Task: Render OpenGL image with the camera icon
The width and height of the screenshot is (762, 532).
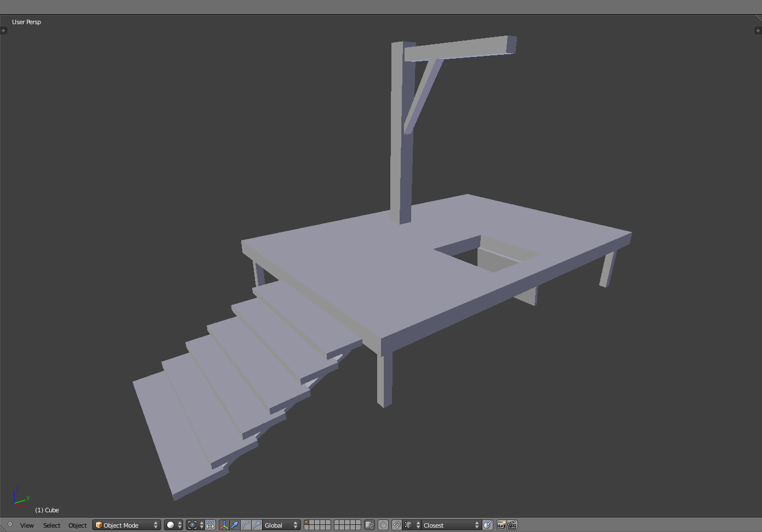Action: 501,525
